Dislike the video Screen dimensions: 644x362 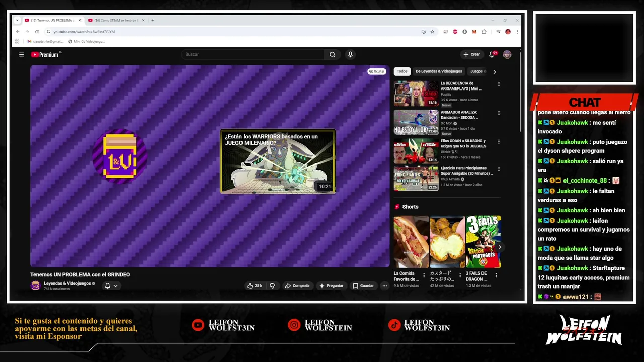(x=272, y=286)
